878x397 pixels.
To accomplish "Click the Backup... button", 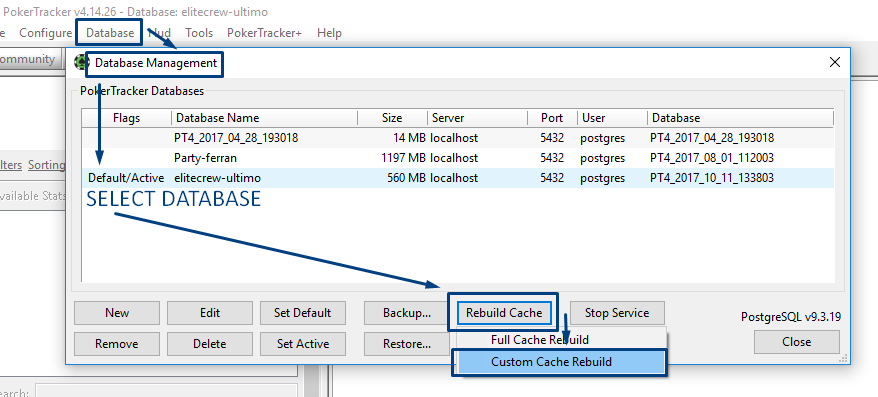I will point(407,313).
